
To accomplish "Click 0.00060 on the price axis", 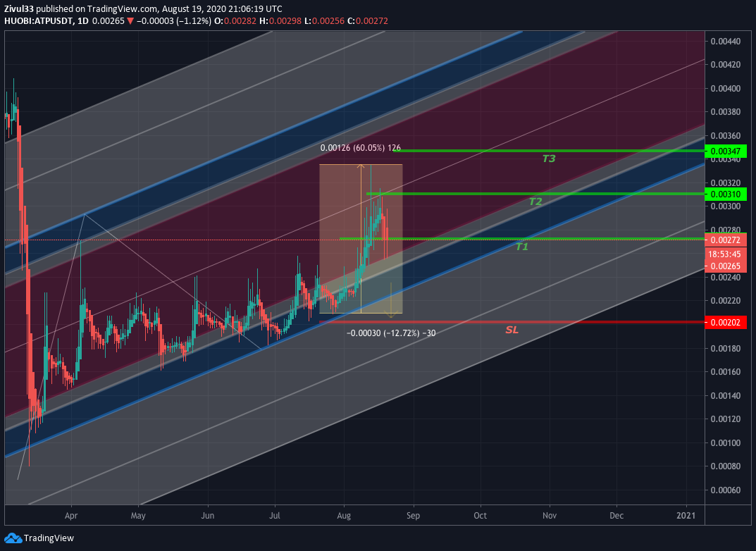I will [x=726, y=490].
